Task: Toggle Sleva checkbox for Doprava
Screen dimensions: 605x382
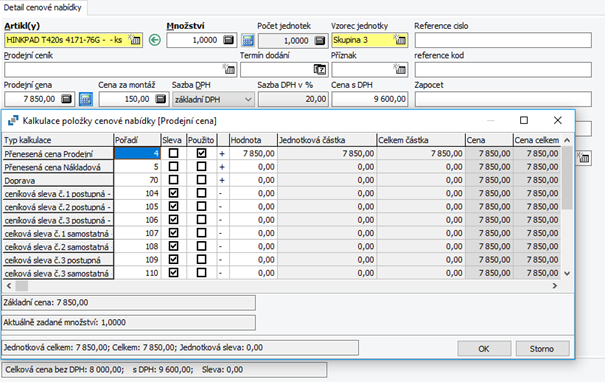Action: (x=174, y=180)
